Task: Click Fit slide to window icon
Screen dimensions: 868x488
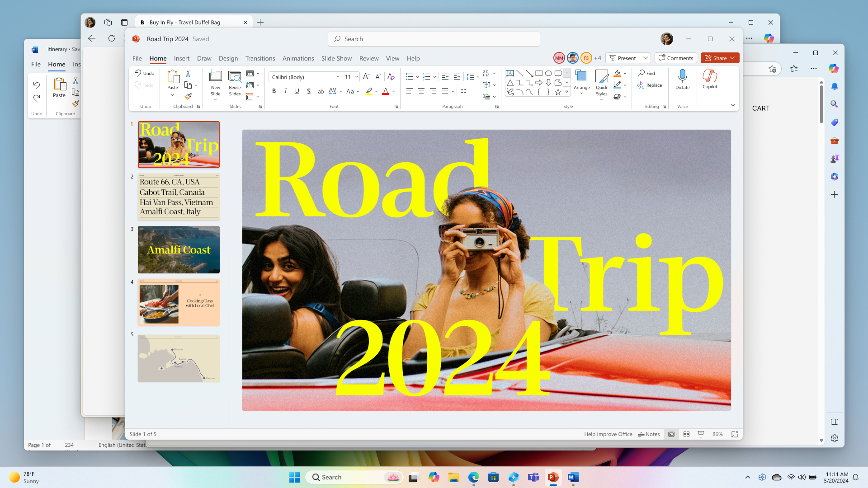Action: [735, 434]
